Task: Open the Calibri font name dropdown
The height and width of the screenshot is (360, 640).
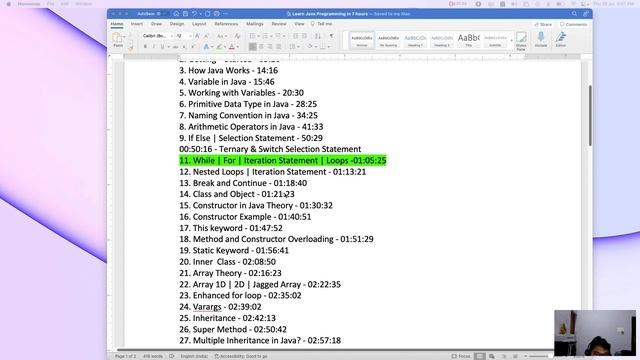Action: click(x=172, y=36)
